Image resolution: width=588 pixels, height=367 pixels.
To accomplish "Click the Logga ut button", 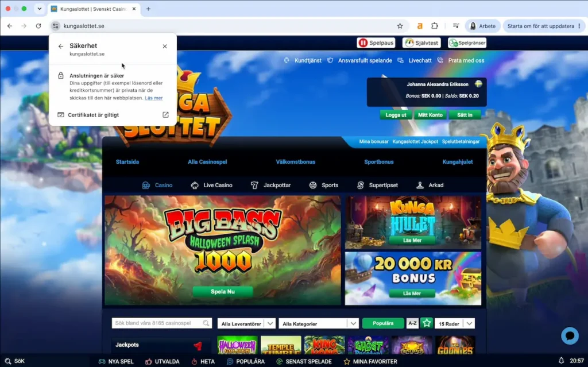I will click(396, 115).
